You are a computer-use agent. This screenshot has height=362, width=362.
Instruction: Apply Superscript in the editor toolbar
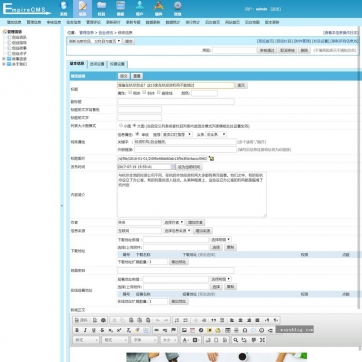pyautogui.click(x=119, y=330)
